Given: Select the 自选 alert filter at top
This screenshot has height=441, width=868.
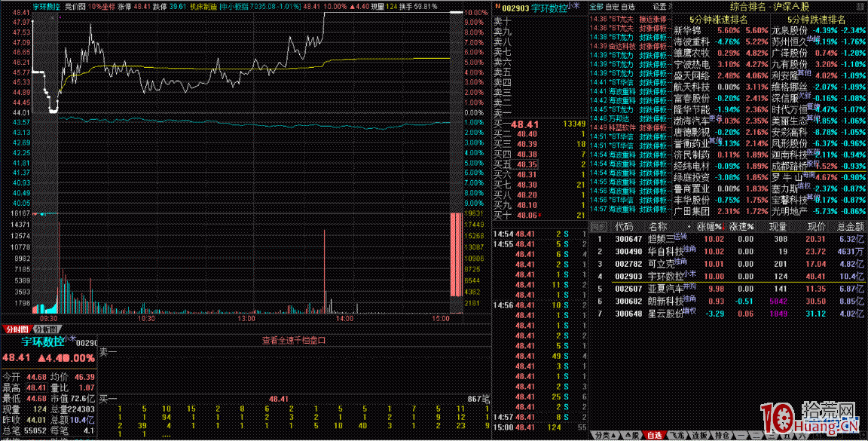Looking at the screenshot, I should tap(628, 7).
